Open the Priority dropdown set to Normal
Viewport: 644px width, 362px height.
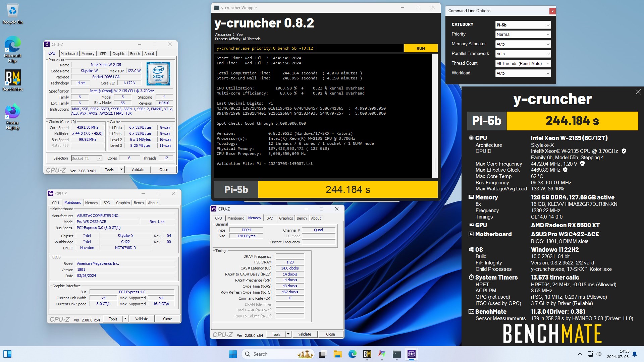(523, 35)
